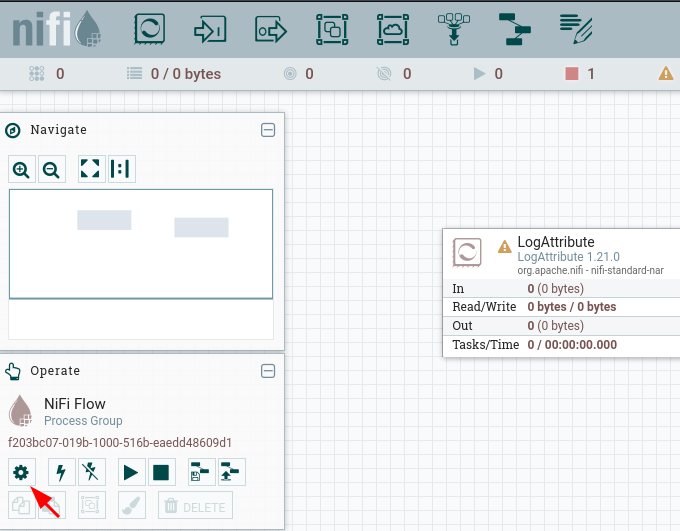This screenshot has width=680, height=531.
Task: Select the Output Port toolbar icon
Action: click(271, 30)
